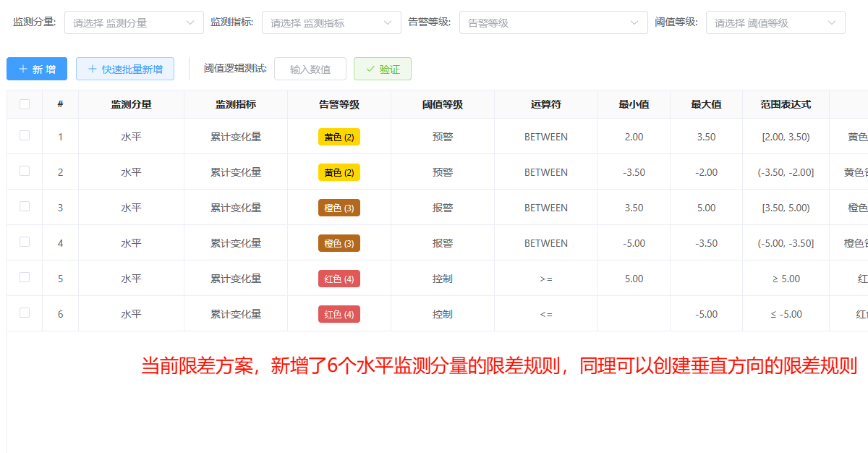Tick the checkbox for row 6

25,313
